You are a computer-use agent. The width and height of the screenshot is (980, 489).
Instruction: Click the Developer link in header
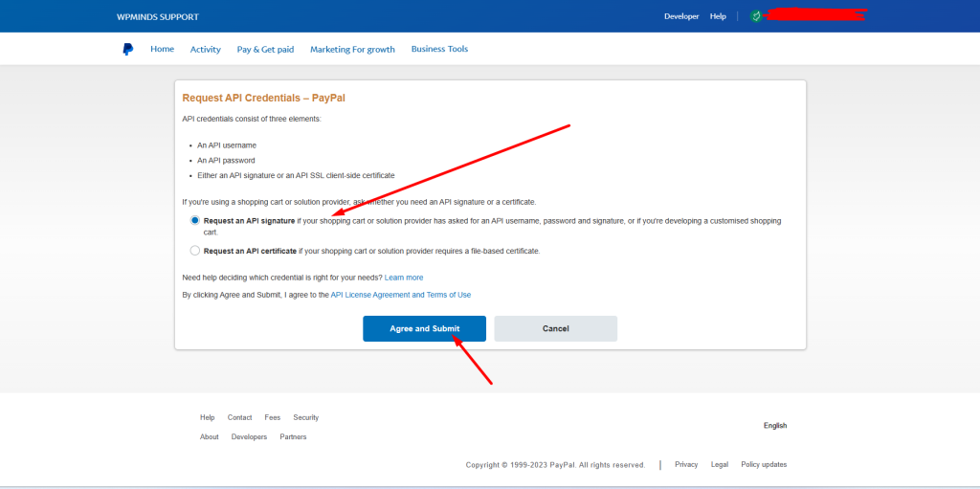coord(681,16)
